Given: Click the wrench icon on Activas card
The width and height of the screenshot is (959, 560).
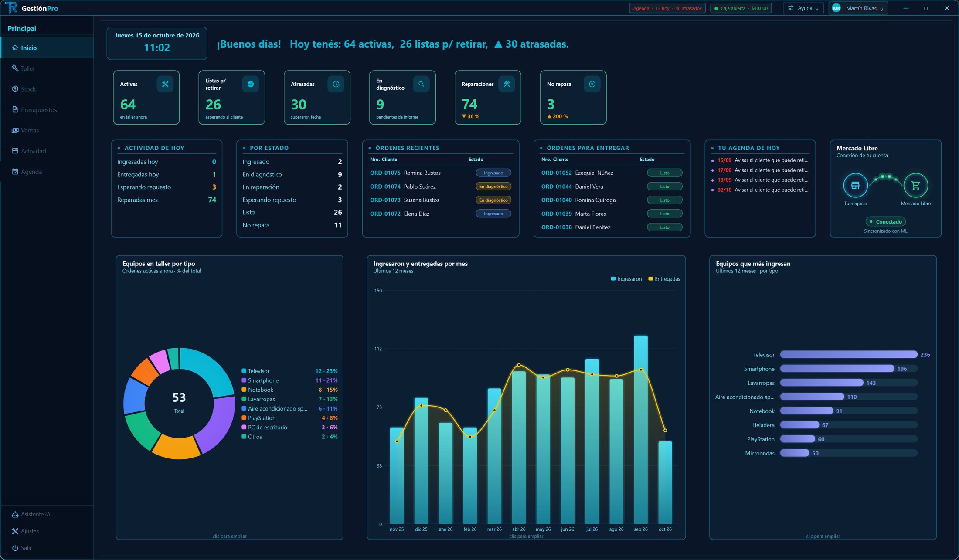Looking at the screenshot, I should [165, 84].
